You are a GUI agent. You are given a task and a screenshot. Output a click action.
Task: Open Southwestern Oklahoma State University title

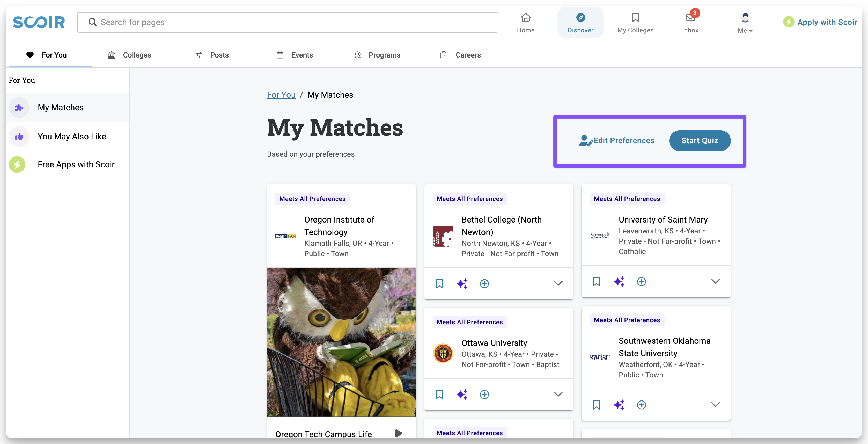[665, 347]
